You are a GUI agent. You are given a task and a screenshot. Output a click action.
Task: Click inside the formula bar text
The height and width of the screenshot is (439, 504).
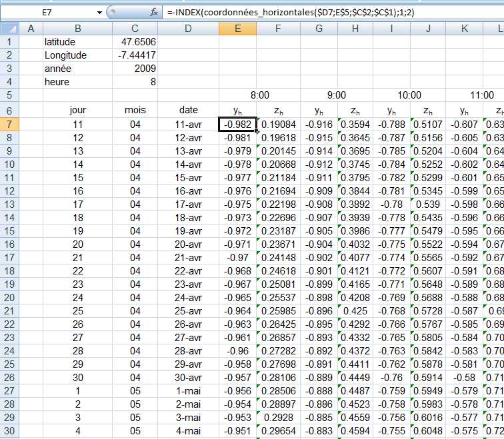300,13
